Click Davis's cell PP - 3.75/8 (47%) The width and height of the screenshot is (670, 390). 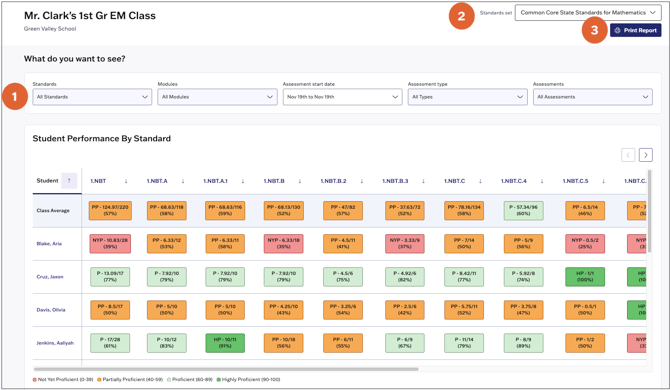coord(523,310)
